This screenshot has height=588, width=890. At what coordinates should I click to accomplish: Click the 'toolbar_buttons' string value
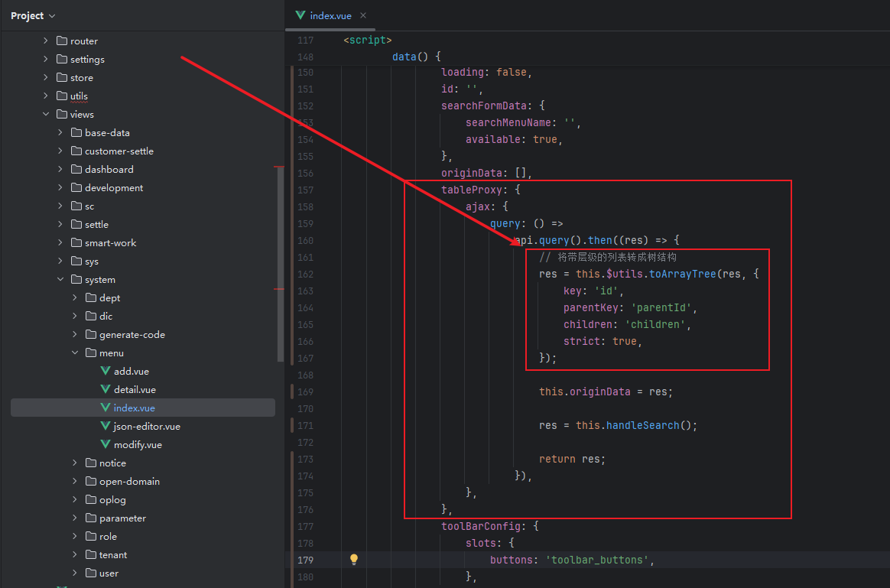598,560
